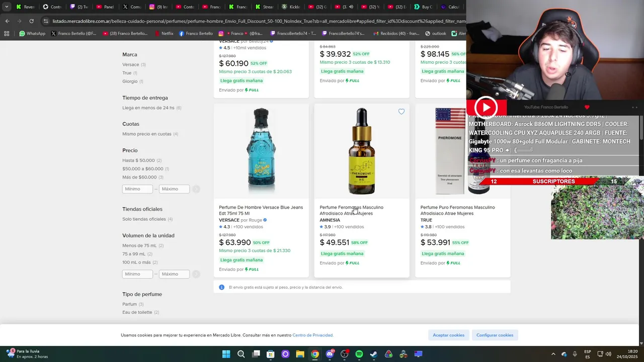This screenshot has height=362, width=644.
Task: Reload the MercadoLibre page
Action: (31, 21)
